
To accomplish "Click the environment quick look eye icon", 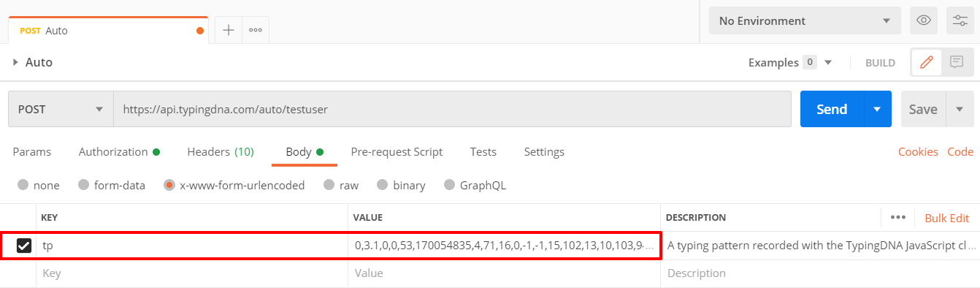I will [x=923, y=20].
